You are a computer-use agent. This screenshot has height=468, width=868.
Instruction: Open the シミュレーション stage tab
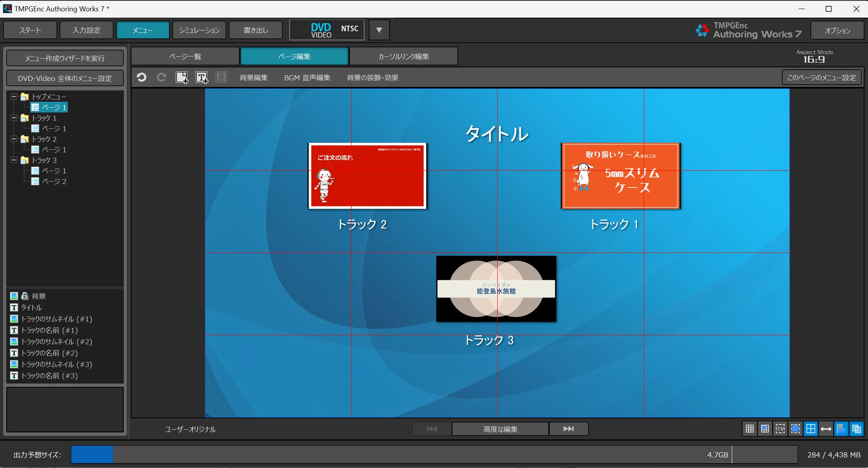click(199, 30)
